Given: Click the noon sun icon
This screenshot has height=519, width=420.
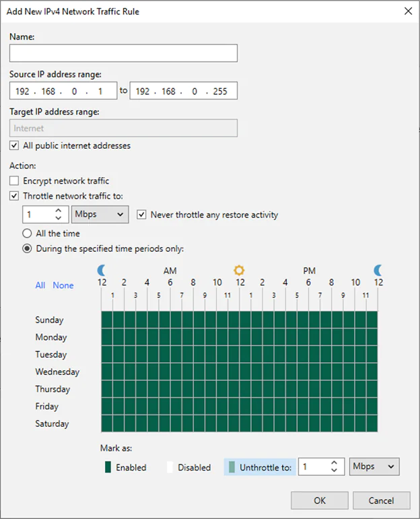Looking at the screenshot, I should (x=239, y=270).
